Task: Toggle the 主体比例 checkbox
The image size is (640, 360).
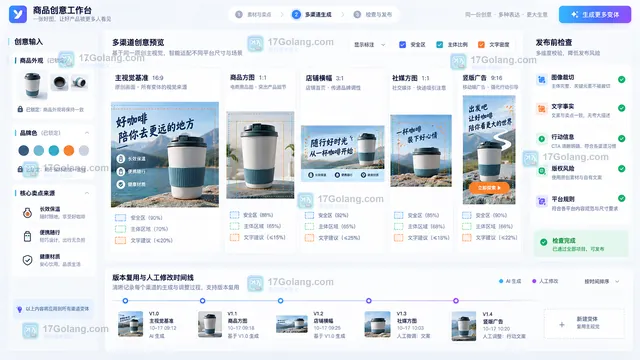Action: pos(440,44)
